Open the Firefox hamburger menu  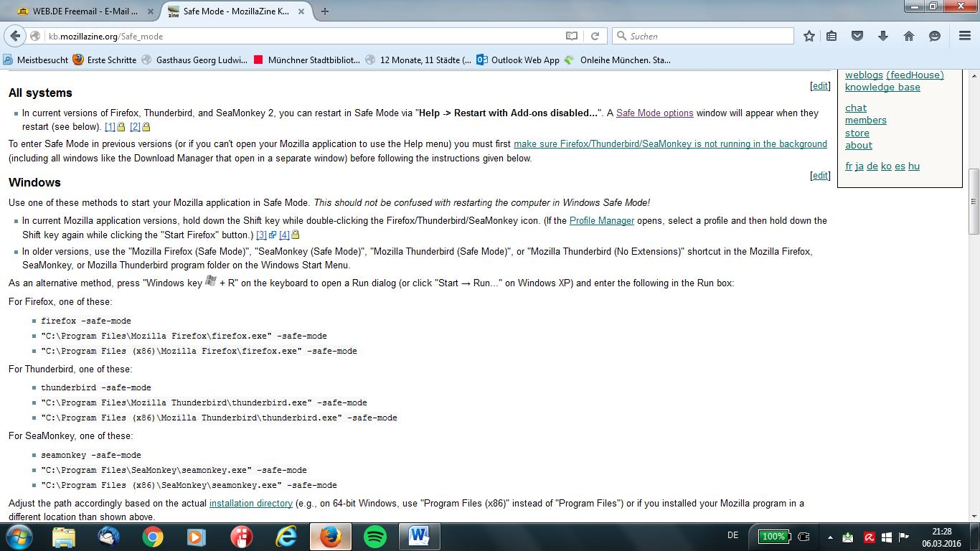(965, 36)
